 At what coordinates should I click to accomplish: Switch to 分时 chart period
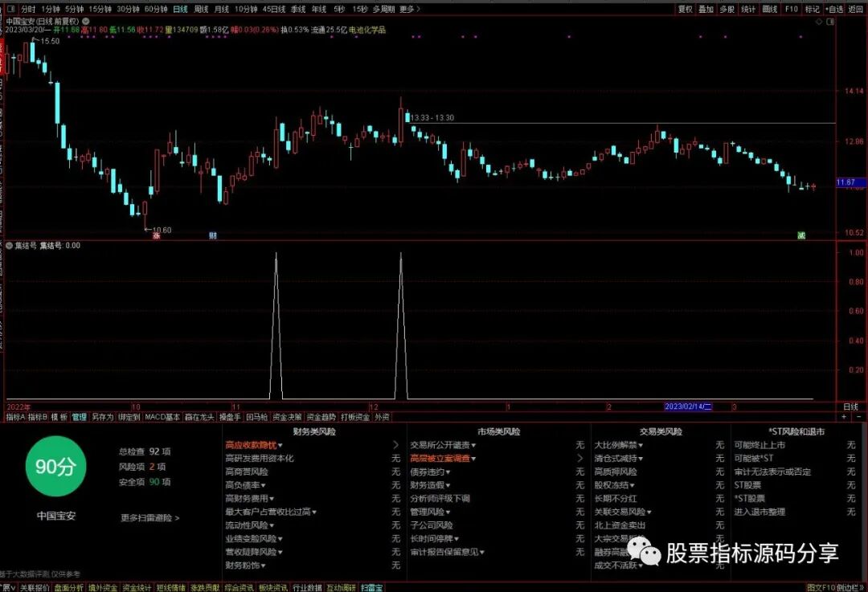tap(27, 10)
